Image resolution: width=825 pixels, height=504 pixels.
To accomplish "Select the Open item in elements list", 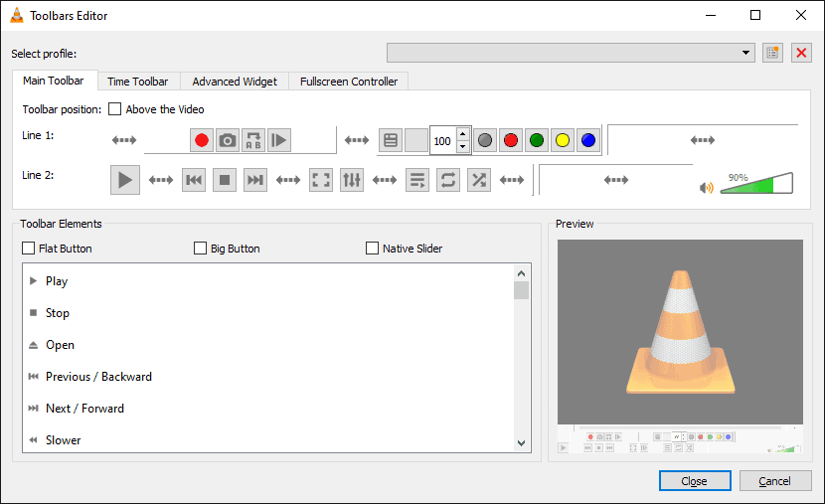I will click(x=60, y=345).
